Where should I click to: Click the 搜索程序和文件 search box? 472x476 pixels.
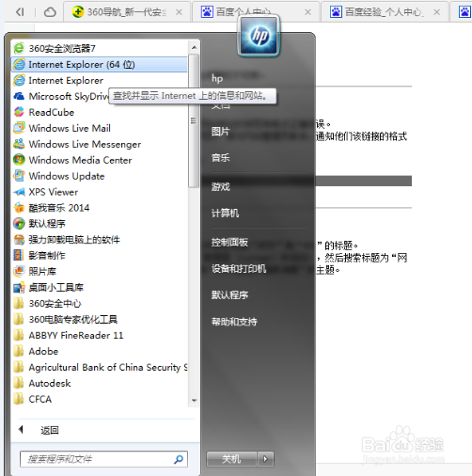(x=103, y=459)
